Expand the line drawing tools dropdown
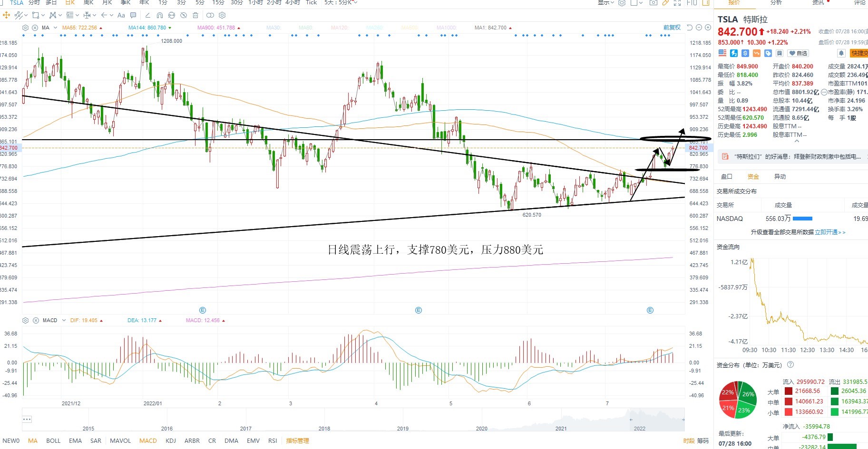868x449 pixels. tap(26, 15)
